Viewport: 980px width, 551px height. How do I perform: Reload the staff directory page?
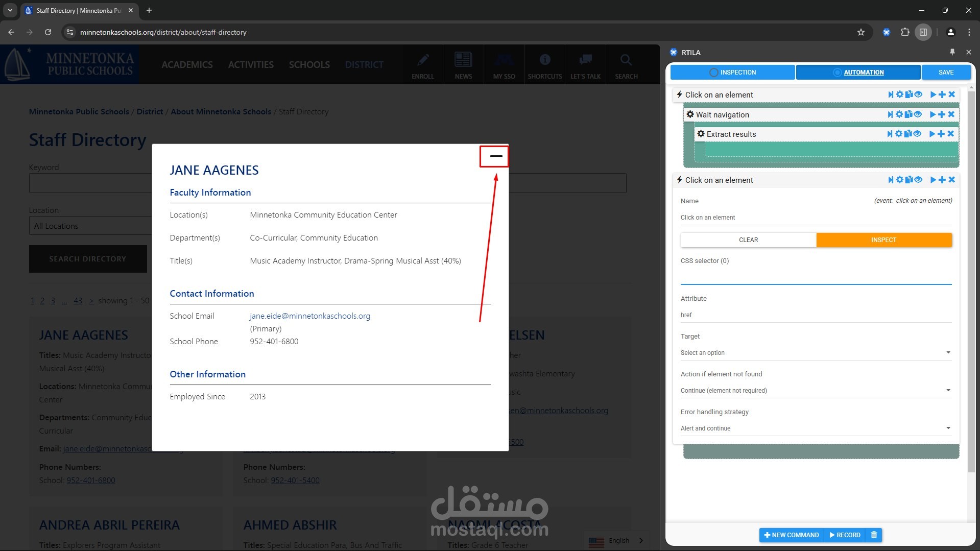pyautogui.click(x=48, y=32)
